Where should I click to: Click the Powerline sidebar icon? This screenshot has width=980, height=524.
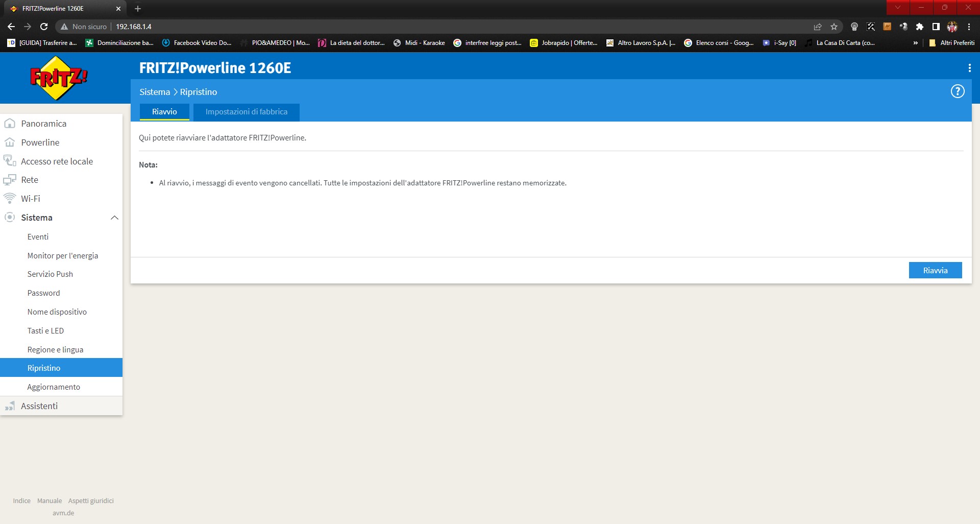point(10,142)
